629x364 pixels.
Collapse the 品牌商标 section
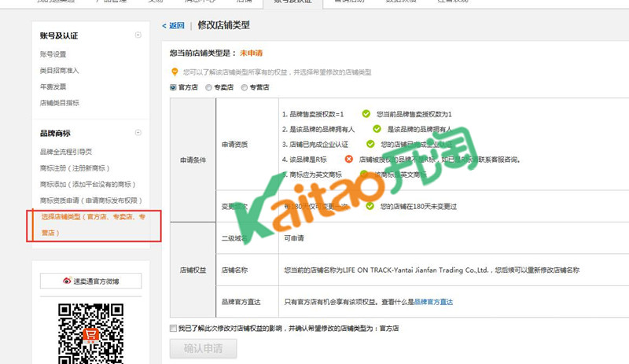point(138,132)
